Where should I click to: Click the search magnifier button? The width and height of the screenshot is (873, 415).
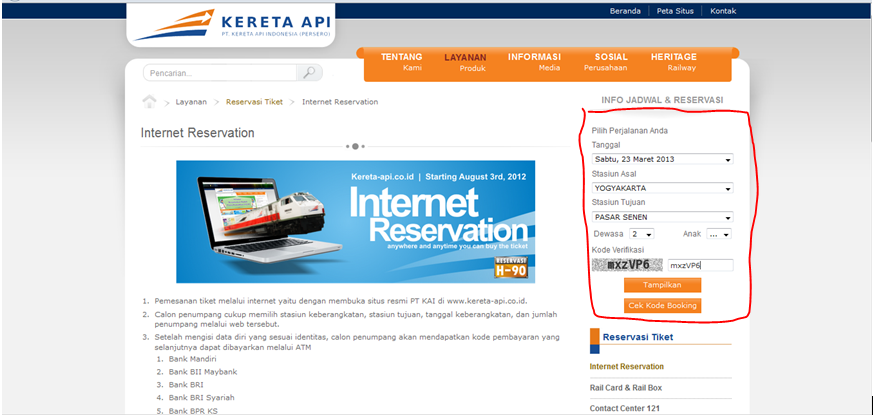click(310, 72)
